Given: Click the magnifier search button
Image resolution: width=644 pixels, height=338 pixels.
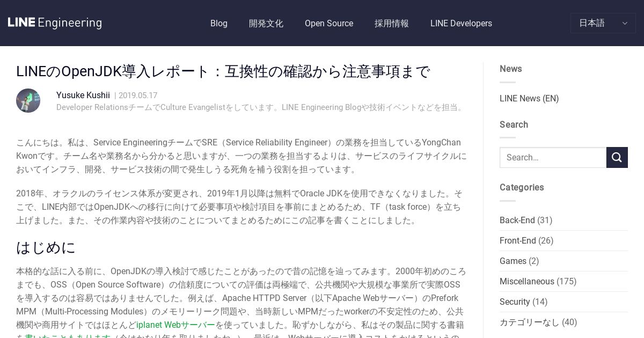Looking at the screenshot, I should coord(617,157).
